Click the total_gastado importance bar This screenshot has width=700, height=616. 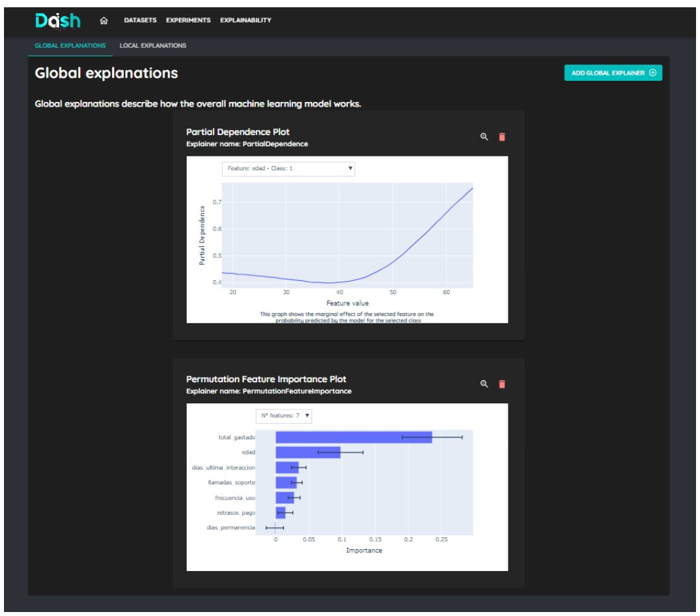[353, 437]
